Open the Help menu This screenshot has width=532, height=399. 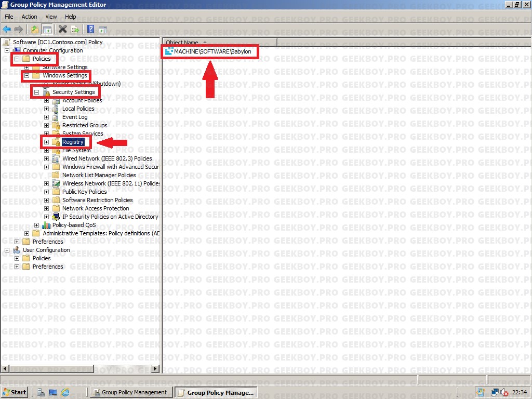(71, 17)
